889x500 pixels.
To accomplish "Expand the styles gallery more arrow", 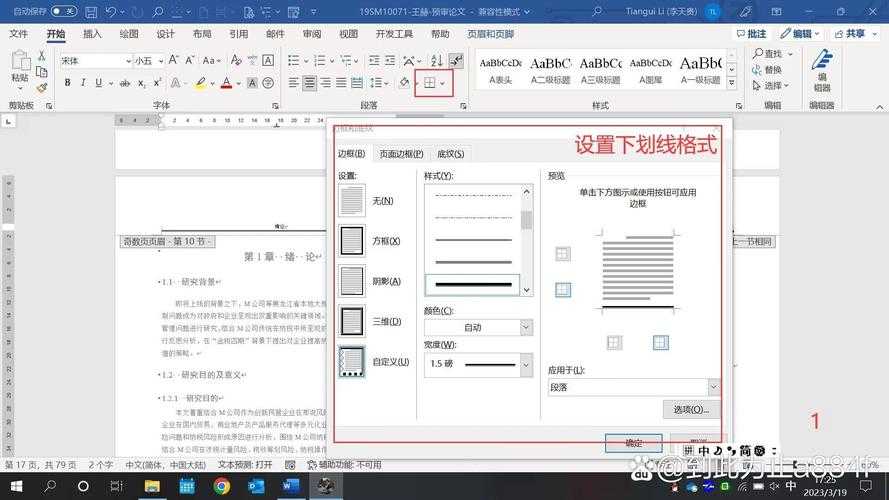I will coord(732,83).
